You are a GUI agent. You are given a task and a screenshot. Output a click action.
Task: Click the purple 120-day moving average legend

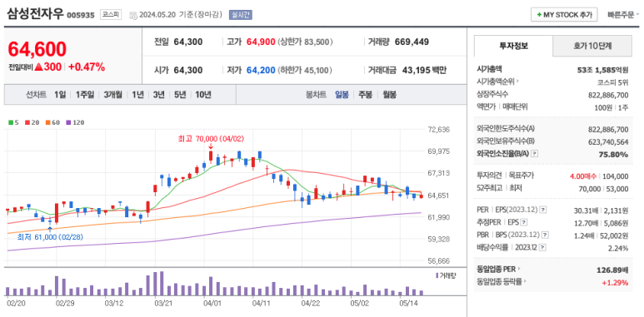click(x=75, y=122)
